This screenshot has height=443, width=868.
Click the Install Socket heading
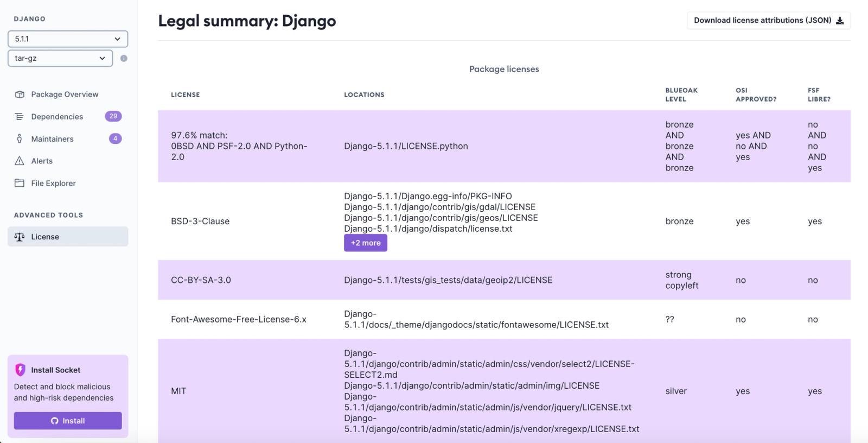pos(55,370)
